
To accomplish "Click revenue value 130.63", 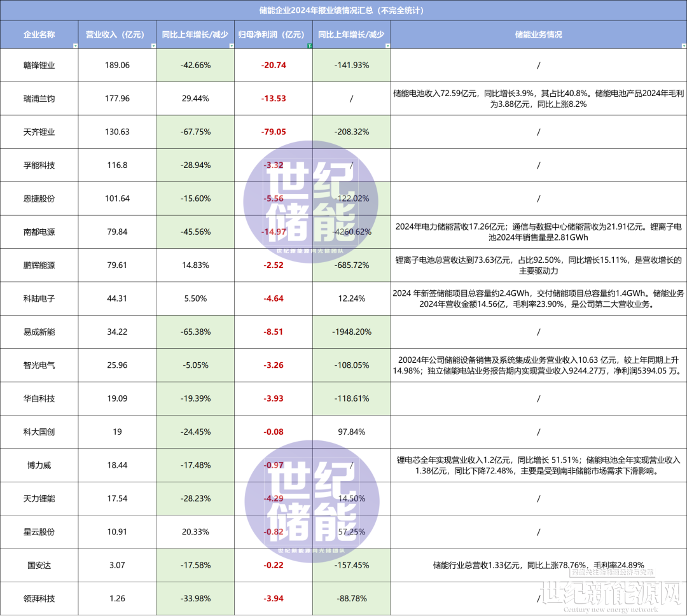I will [117, 132].
